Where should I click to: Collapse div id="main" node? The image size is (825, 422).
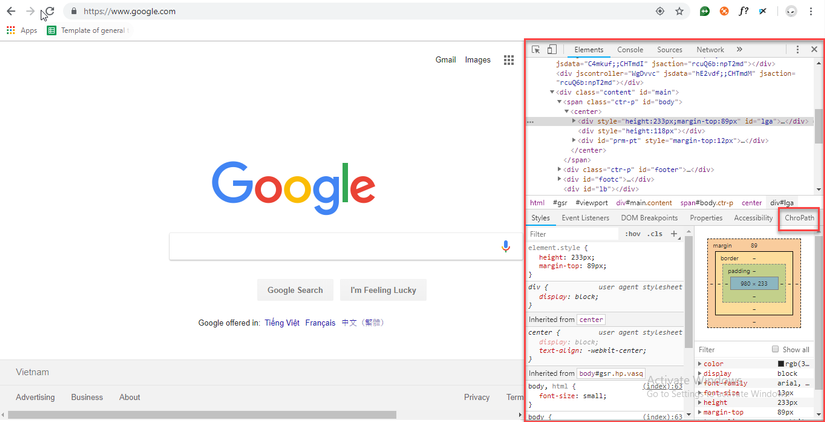point(552,93)
